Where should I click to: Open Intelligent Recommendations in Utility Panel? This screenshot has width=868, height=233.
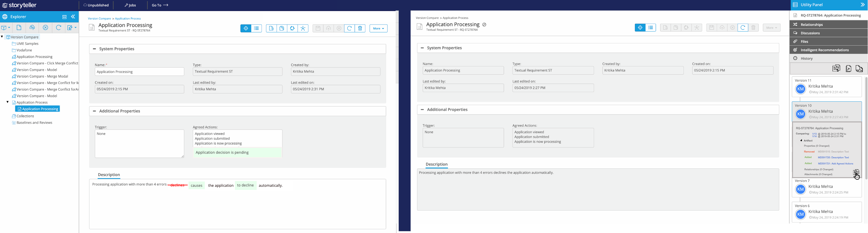(829, 50)
